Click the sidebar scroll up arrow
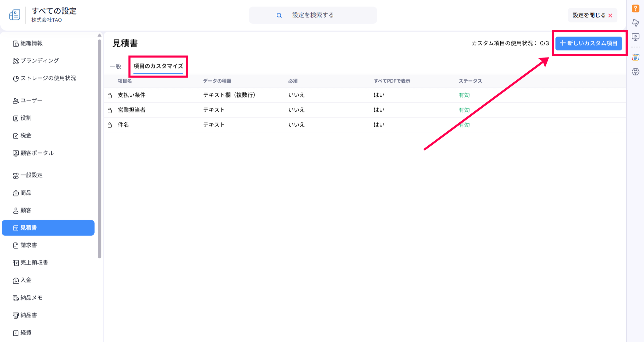 (x=99, y=35)
